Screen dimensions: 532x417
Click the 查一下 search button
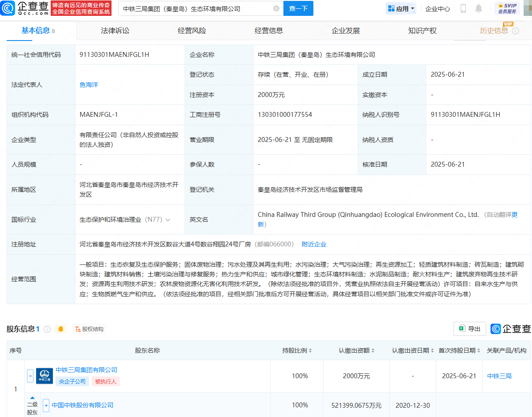[x=298, y=8]
